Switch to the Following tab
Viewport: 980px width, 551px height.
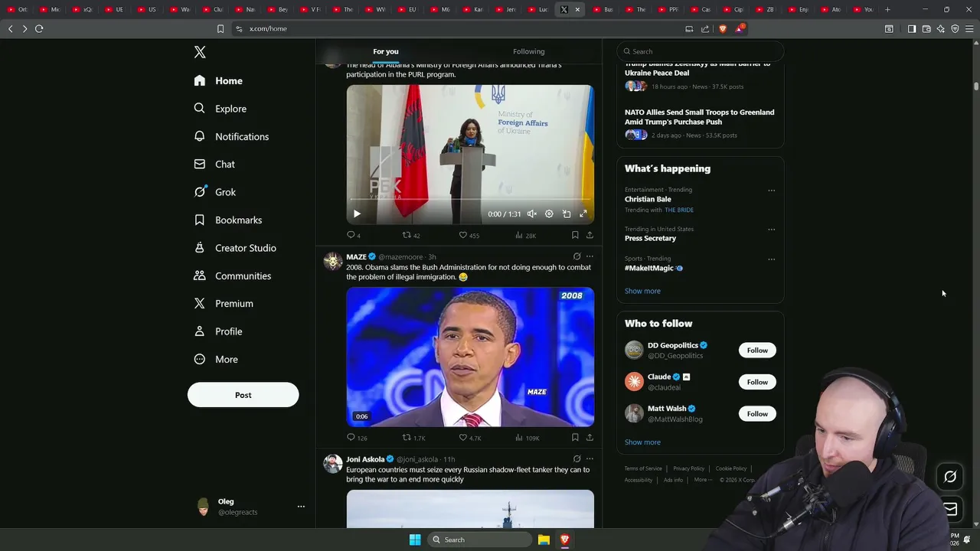[x=528, y=51]
